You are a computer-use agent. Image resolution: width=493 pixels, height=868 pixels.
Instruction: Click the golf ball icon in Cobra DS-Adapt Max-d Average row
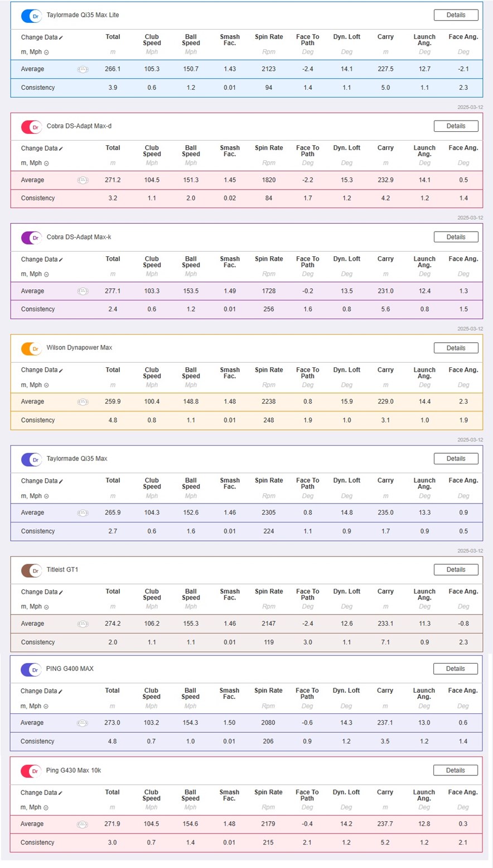83,180
